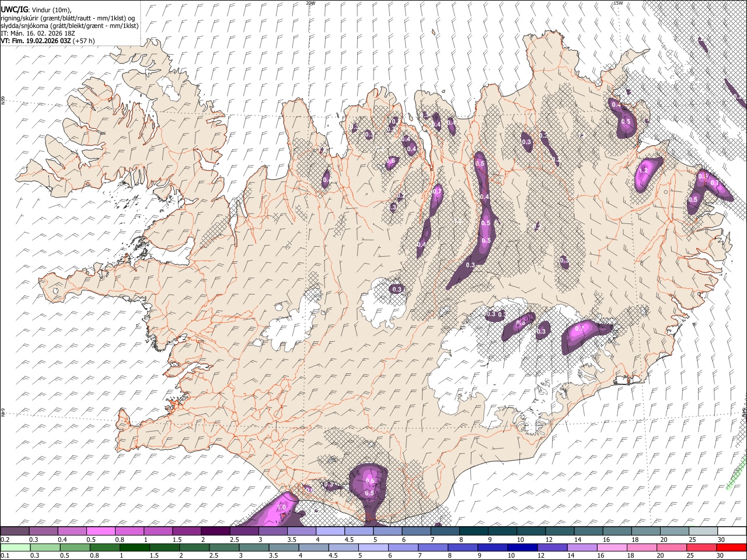Click the "15W" longitude label on the map's top edge
747x560 pixels.
click(x=617, y=3)
